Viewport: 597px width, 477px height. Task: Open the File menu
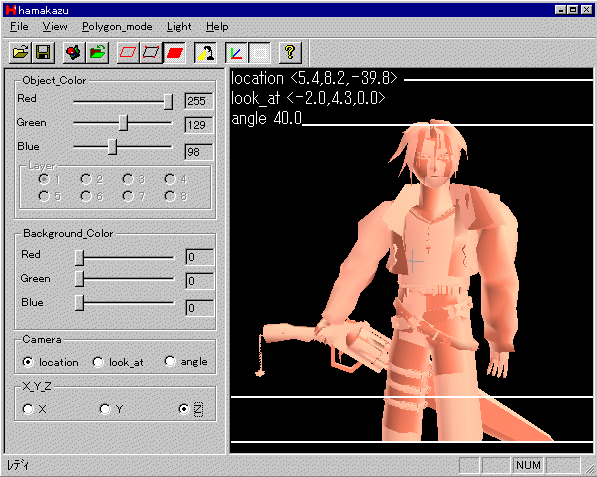[19, 27]
